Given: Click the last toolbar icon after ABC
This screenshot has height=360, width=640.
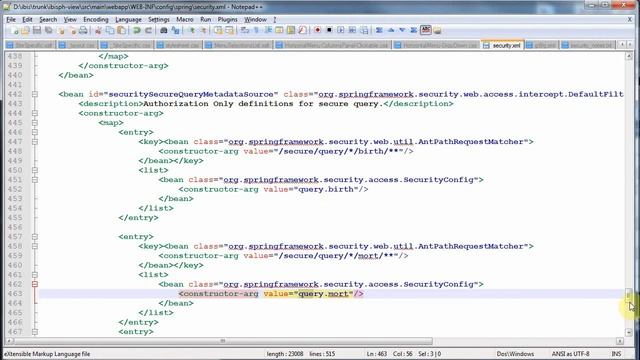Looking at the screenshot, I should [x=438, y=30].
